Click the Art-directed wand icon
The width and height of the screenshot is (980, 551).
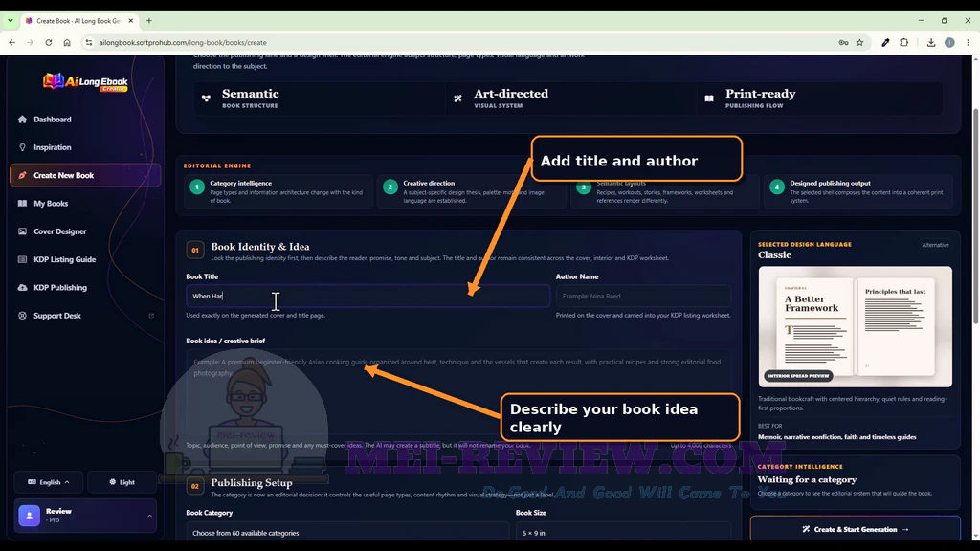(x=458, y=99)
